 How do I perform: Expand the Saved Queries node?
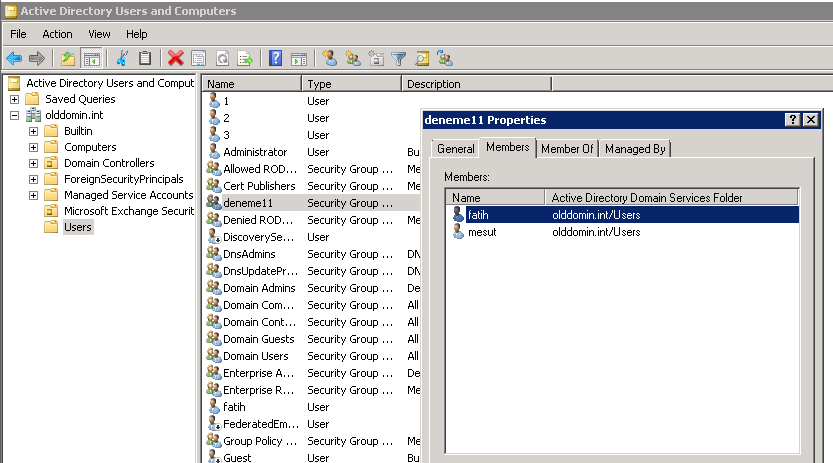click(14, 99)
